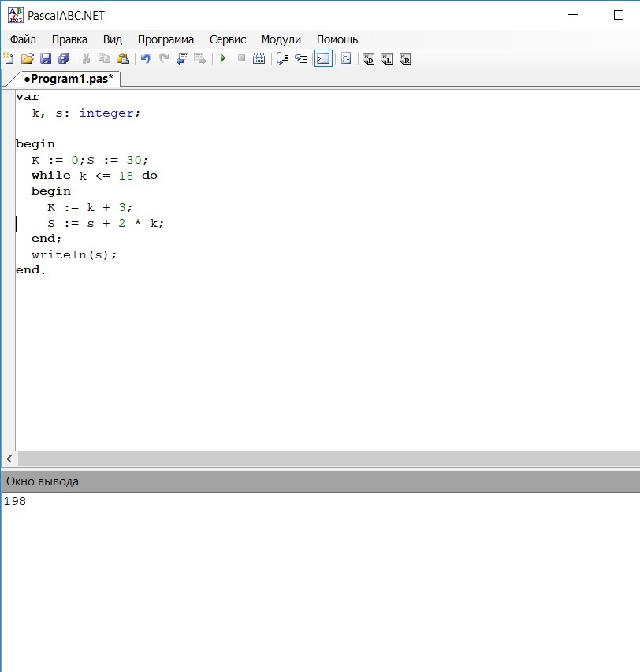This screenshot has height=672, width=640.
Task: Run the program with the green play button
Action: [x=223, y=58]
